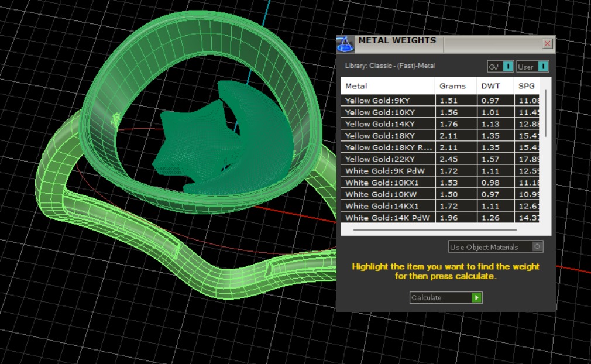Select the Yellow Gold:22KY row
The image size is (591, 364).
[440, 159]
